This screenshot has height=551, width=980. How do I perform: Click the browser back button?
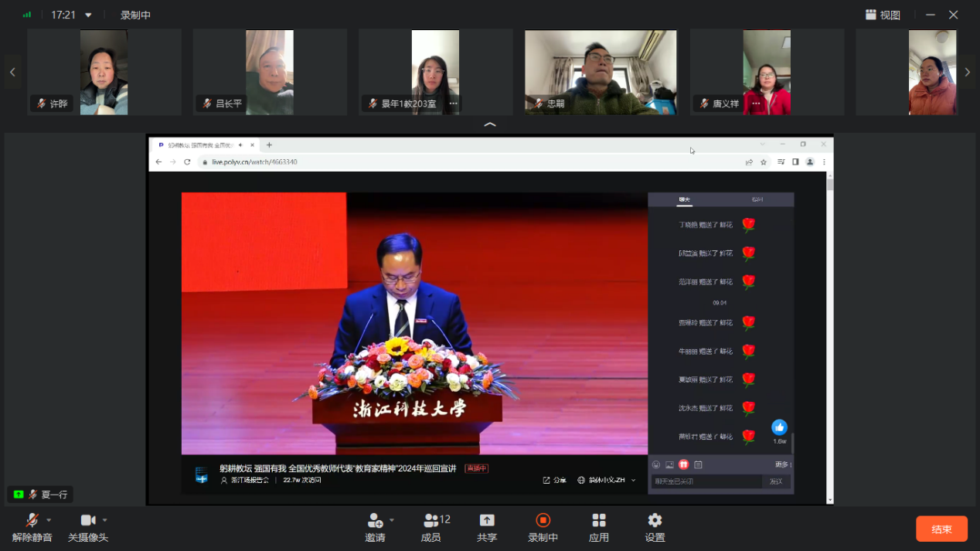tap(158, 162)
